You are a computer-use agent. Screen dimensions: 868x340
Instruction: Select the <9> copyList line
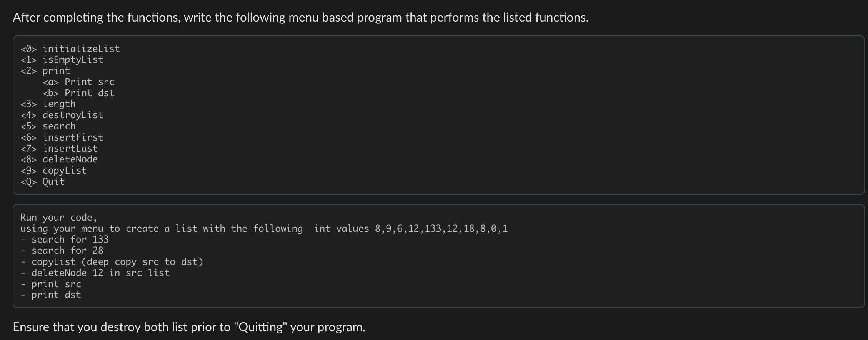pos(53,171)
